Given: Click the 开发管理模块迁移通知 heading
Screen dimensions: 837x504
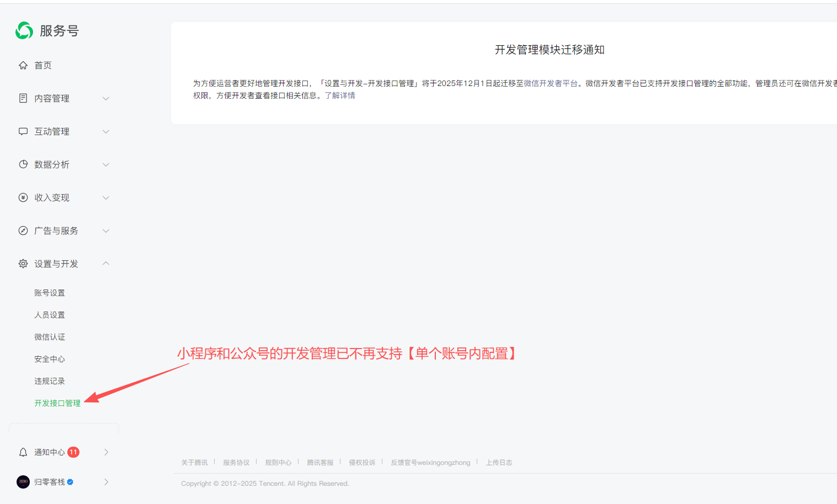Looking at the screenshot, I should pyautogui.click(x=550, y=50).
